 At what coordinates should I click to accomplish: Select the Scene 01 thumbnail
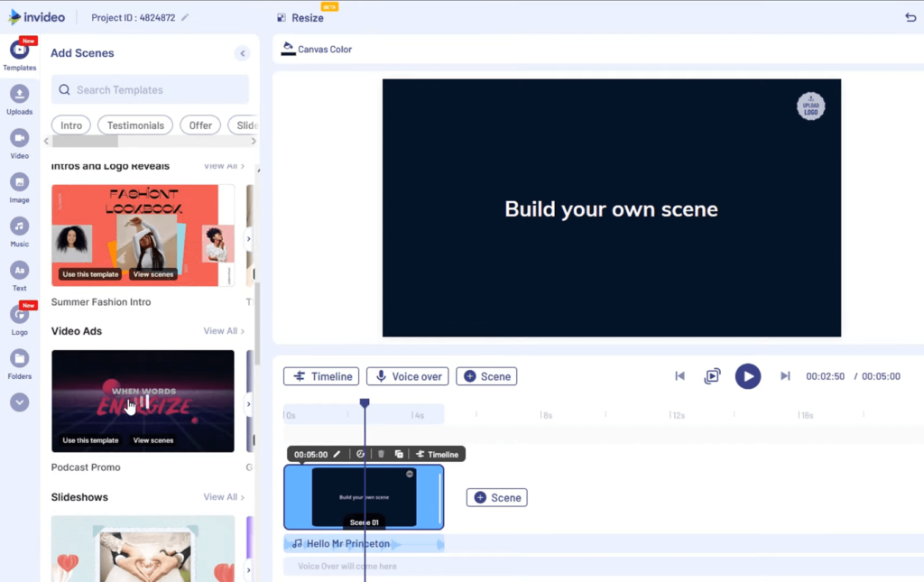[x=364, y=497]
